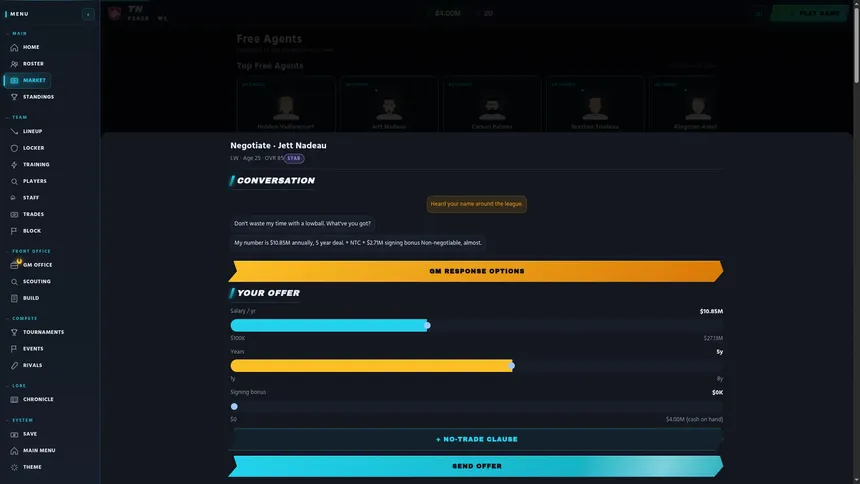Image resolution: width=860 pixels, height=484 pixels.
Task: Collapse the System section header
Action: pyautogui.click(x=20, y=420)
